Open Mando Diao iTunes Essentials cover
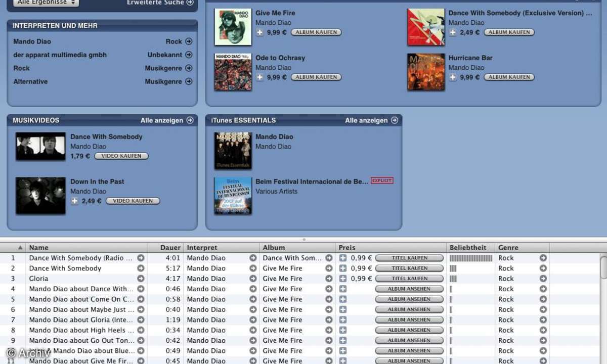Viewport: 607px width, 364px height. click(233, 151)
